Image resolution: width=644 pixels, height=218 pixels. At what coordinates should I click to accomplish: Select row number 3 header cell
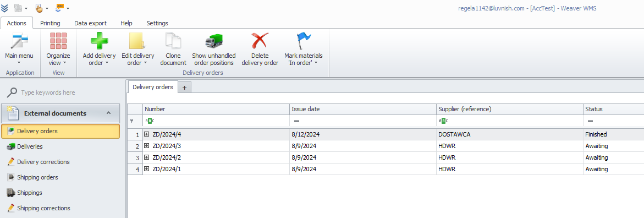pos(135,157)
